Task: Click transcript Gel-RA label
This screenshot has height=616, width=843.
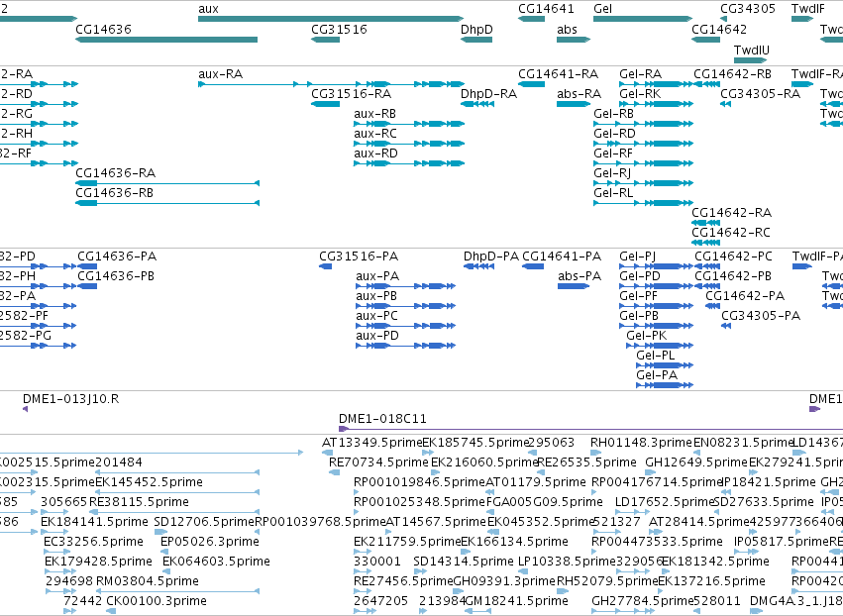Action: [640, 73]
